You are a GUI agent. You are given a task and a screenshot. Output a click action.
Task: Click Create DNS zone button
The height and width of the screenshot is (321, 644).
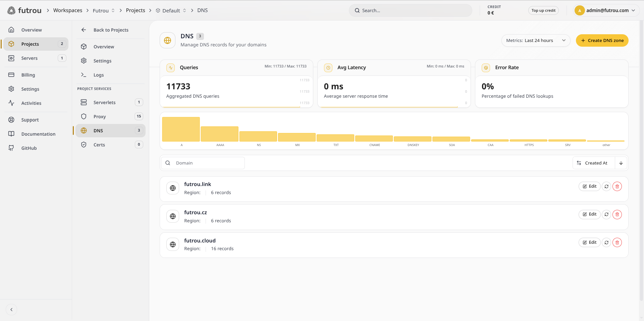pyautogui.click(x=602, y=40)
